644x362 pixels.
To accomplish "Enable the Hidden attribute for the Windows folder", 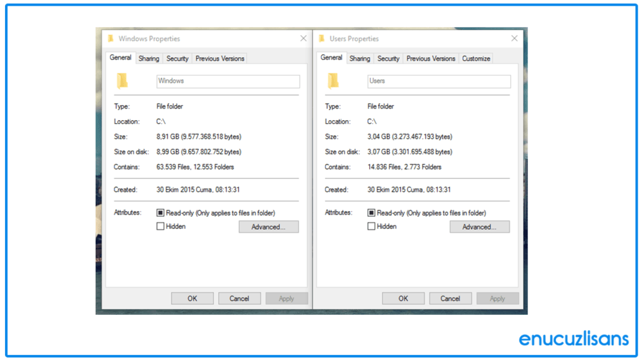I will click(160, 226).
